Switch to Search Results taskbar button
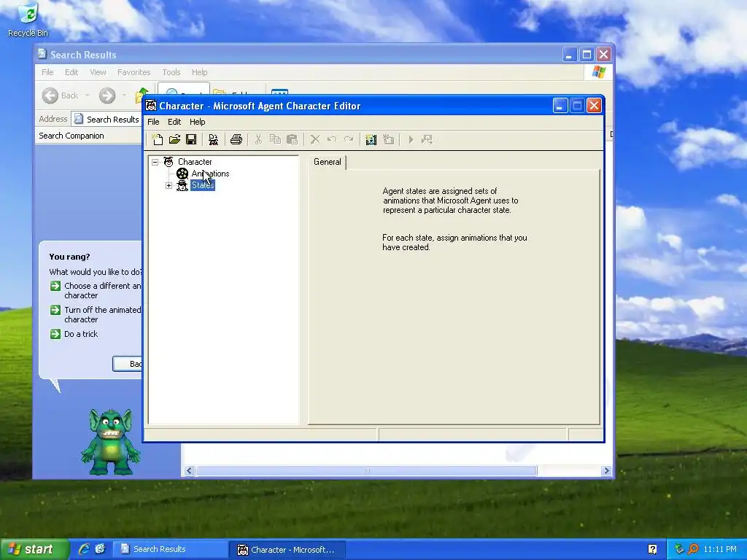 coord(169,549)
